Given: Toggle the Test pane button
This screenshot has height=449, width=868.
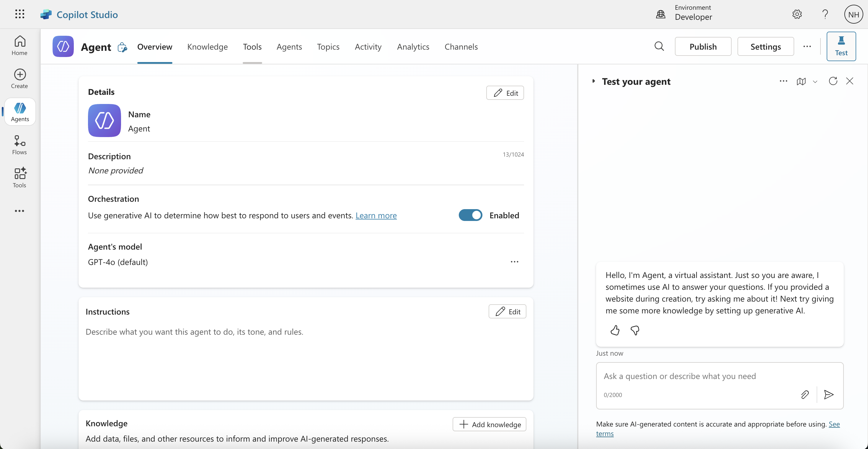Looking at the screenshot, I should click(x=841, y=46).
